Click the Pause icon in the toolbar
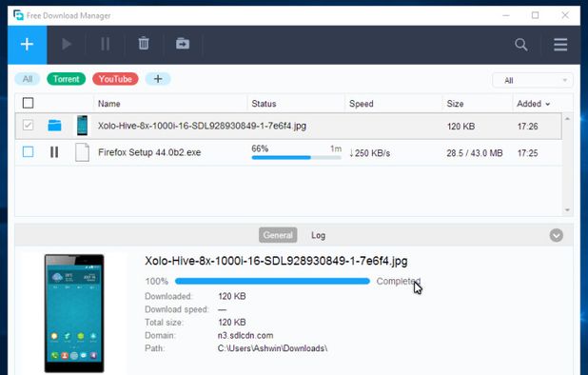The height and width of the screenshot is (375, 588). tap(106, 44)
